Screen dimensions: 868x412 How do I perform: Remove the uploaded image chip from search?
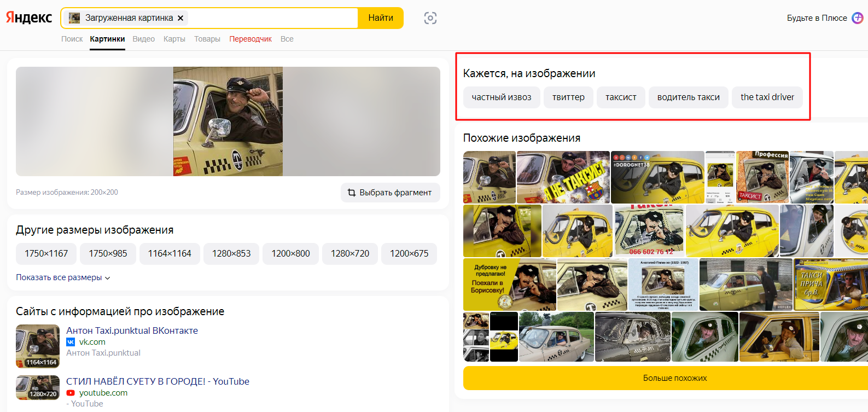(x=180, y=18)
